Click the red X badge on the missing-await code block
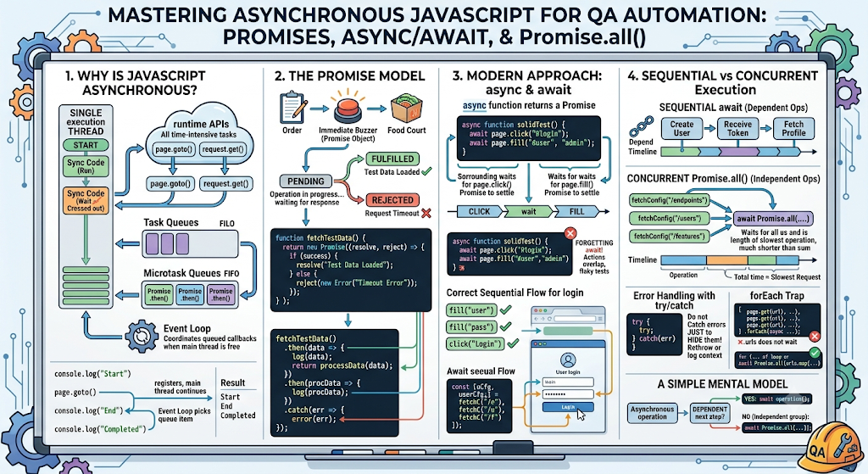 pyautogui.click(x=570, y=233)
